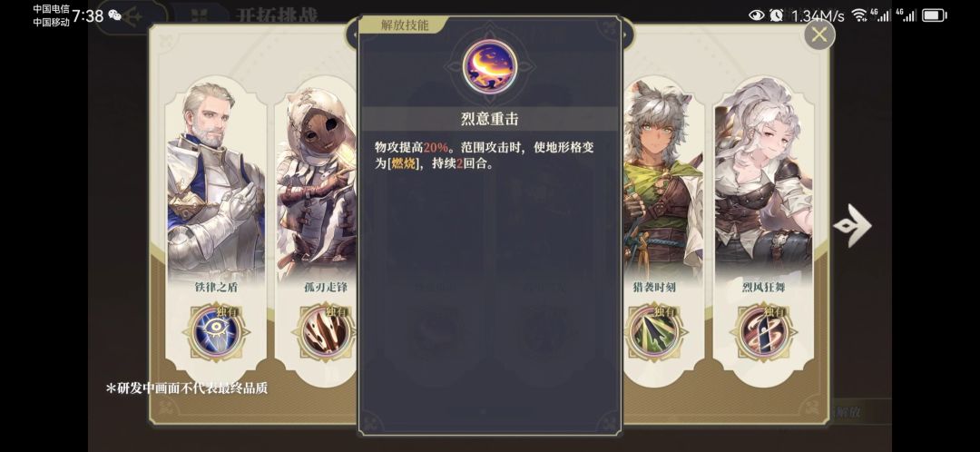Select the cat-eared hunter character portrait

coord(662,182)
